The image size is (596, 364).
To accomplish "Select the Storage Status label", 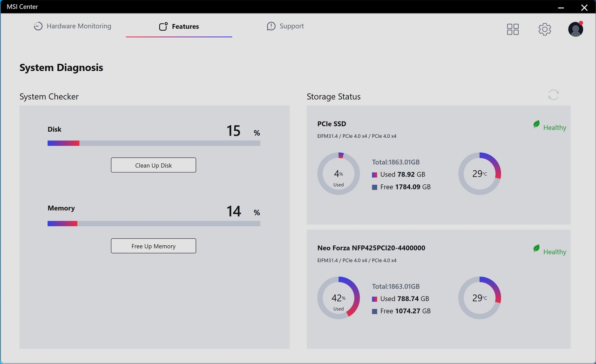I will click(333, 96).
